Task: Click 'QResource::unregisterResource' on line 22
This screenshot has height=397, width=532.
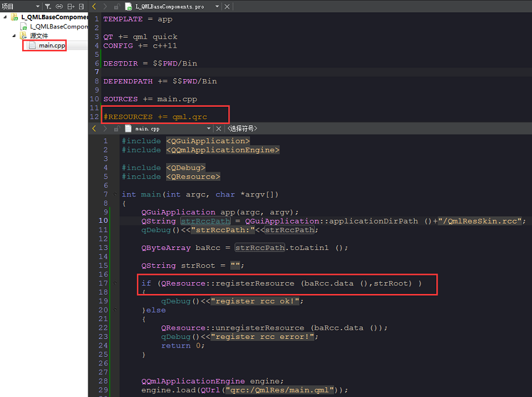Action: [x=233, y=328]
